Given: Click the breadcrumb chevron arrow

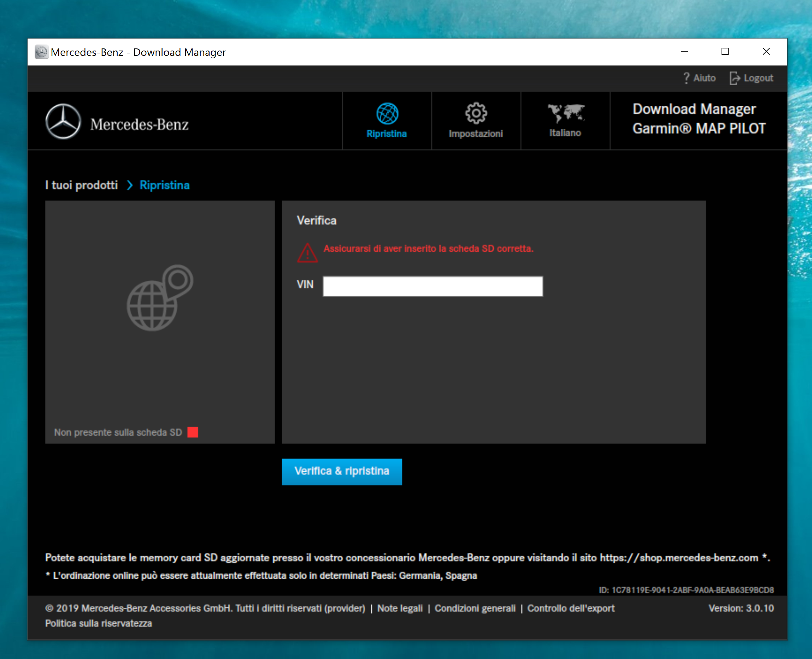Looking at the screenshot, I should click(x=129, y=185).
